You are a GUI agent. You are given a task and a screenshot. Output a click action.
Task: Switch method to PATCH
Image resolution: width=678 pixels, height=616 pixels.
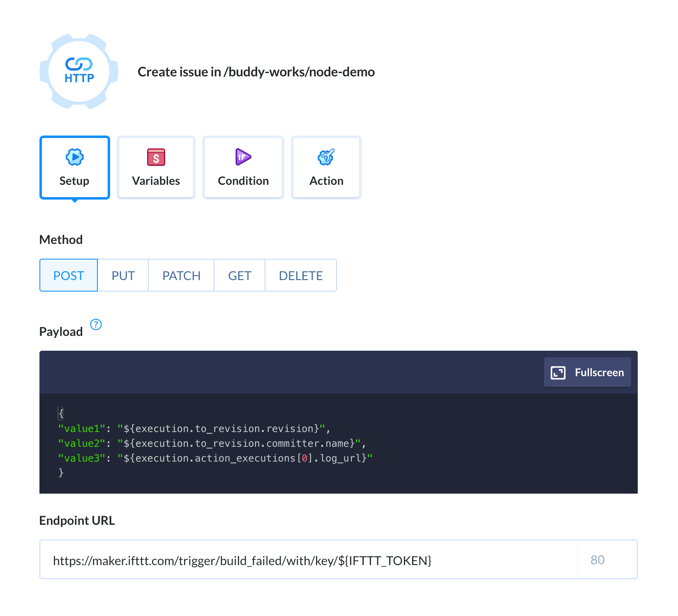181,276
